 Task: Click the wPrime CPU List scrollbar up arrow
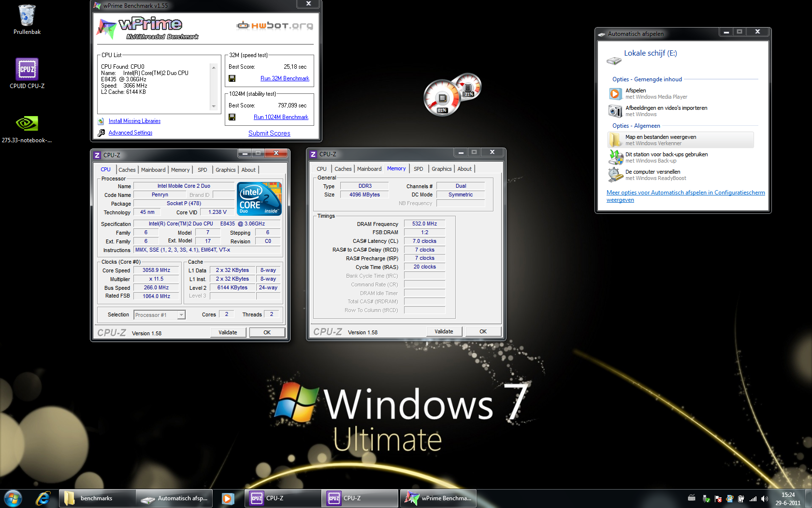pos(214,67)
